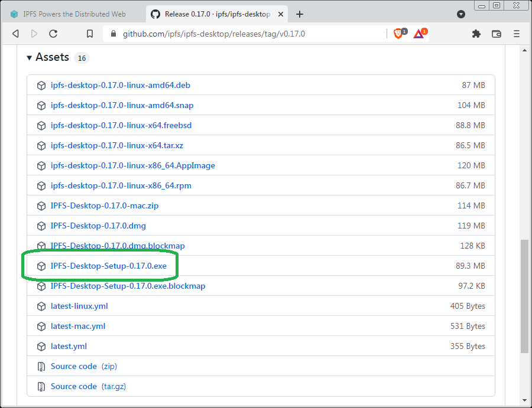Screen dimensions: 532x408
Task: Click the scrollbar up arrow
Action: click(524, 50)
